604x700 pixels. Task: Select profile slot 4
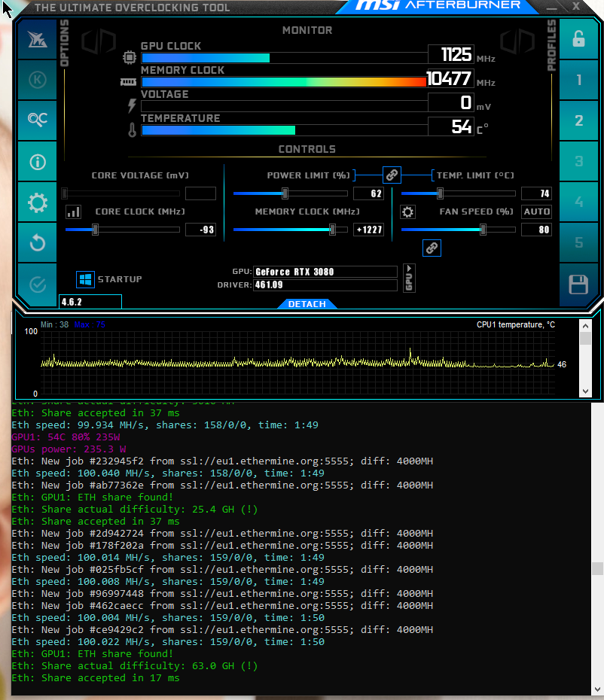(578, 202)
